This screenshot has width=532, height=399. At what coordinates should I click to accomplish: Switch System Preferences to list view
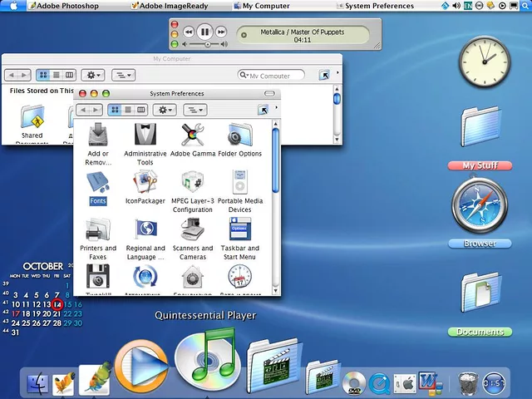click(x=128, y=110)
